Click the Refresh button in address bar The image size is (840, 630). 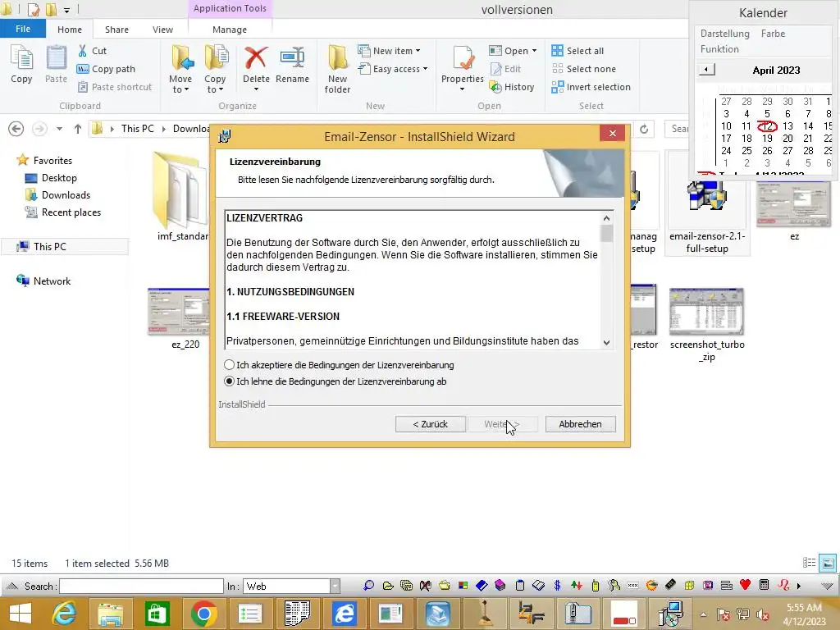[x=644, y=129]
